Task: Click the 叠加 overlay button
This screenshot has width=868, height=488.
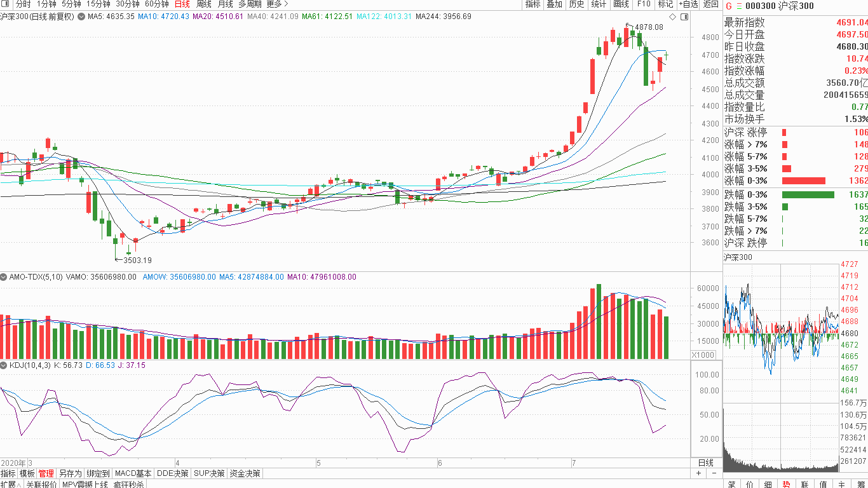Action: coord(554,4)
